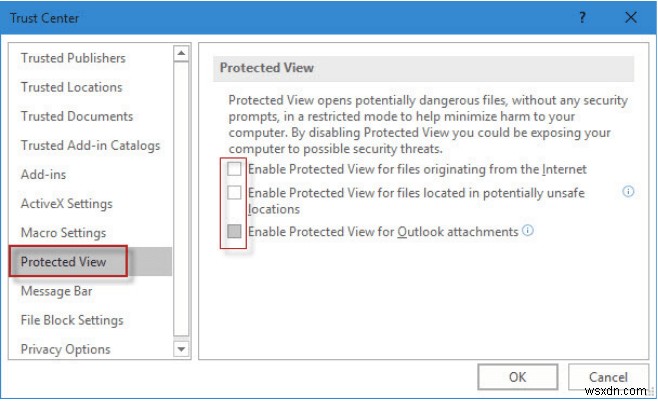The height and width of the screenshot is (401, 658).
Task: Close the Trust Center dialog
Action: [x=630, y=17]
